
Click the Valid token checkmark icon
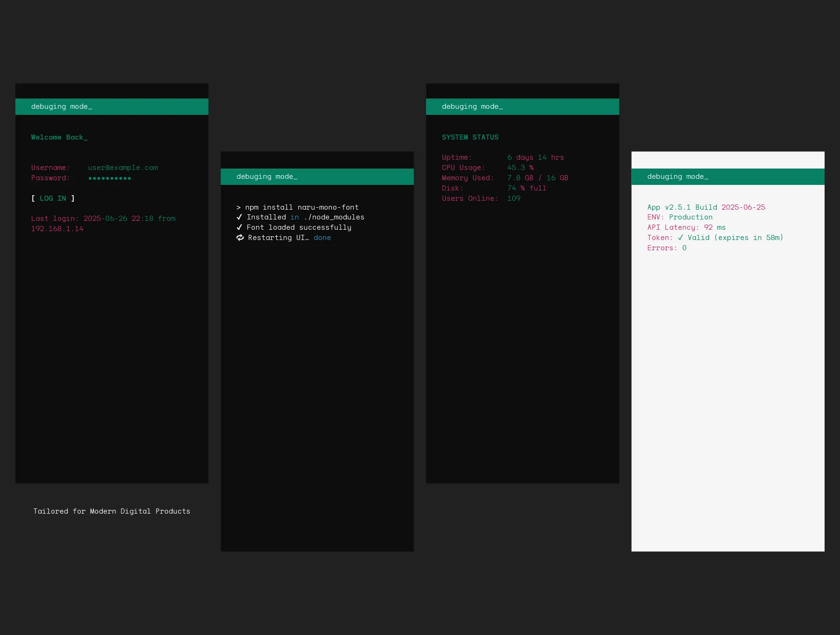tap(680, 238)
